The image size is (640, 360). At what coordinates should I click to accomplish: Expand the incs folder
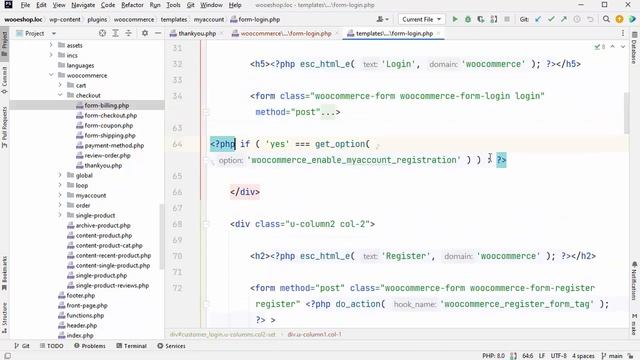coord(51,55)
